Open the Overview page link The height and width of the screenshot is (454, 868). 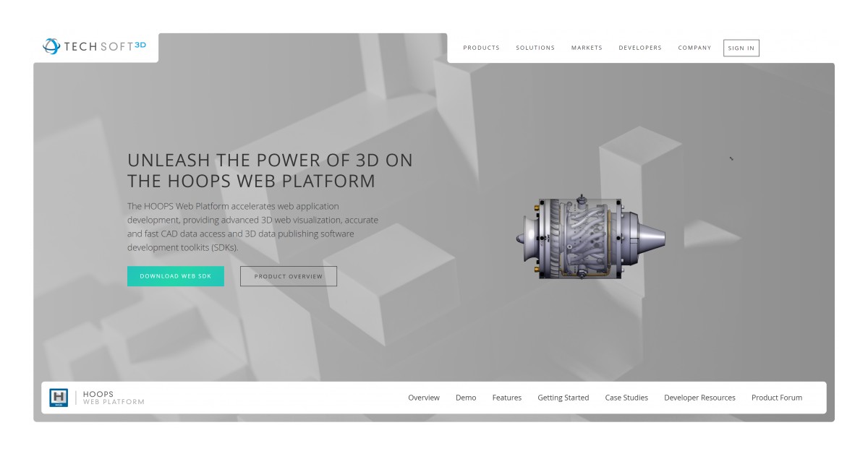(x=424, y=398)
